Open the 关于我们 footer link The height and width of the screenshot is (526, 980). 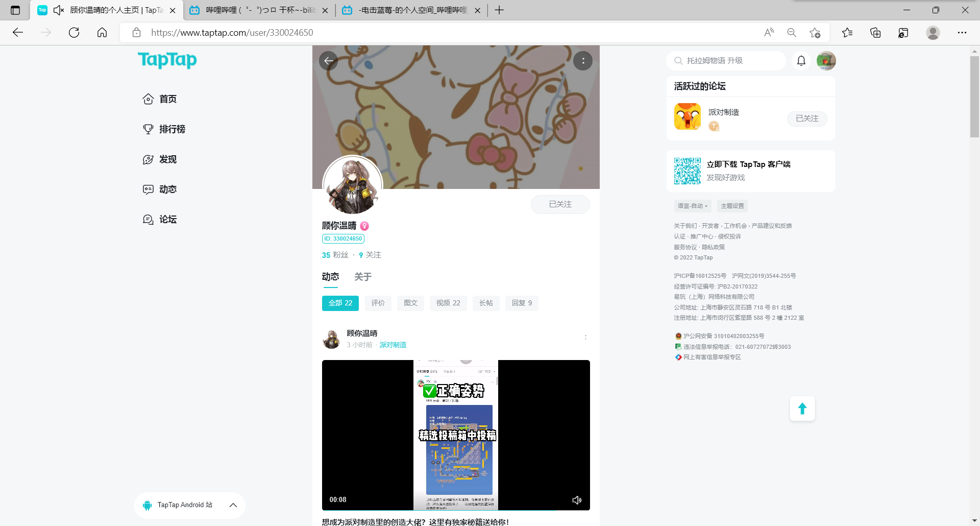tap(685, 226)
